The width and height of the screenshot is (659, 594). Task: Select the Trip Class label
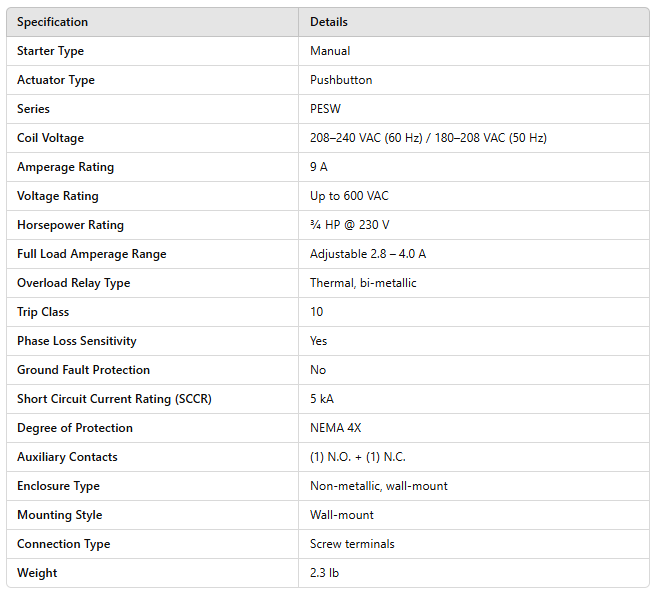(43, 312)
